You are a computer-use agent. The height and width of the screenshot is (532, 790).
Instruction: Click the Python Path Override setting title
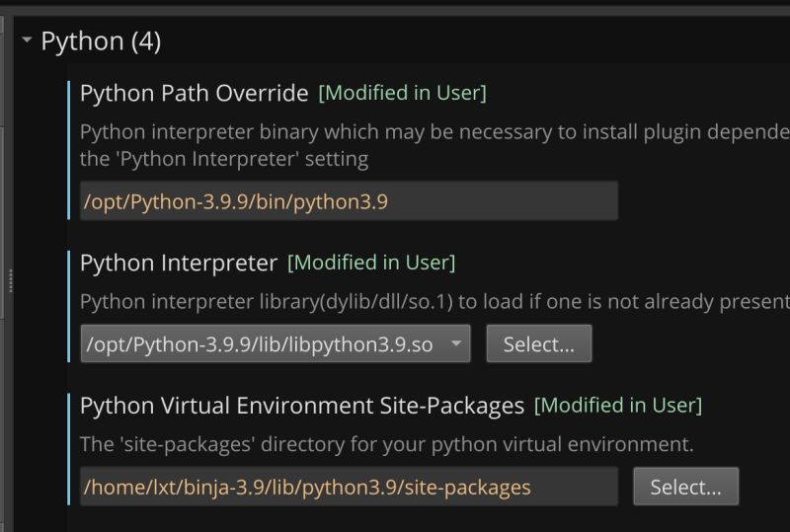[194, 94]
